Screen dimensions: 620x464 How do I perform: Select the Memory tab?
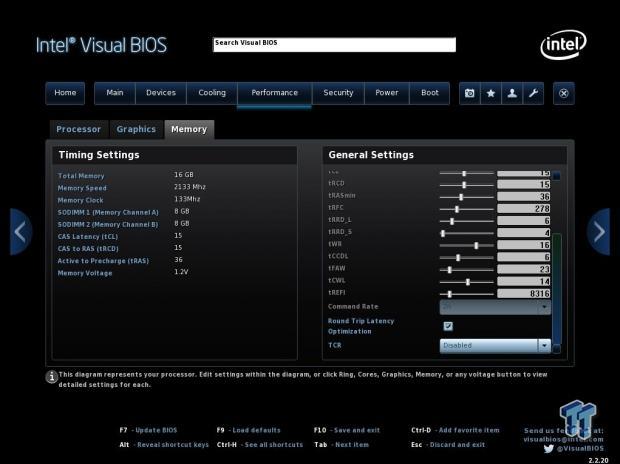point(189,129)
